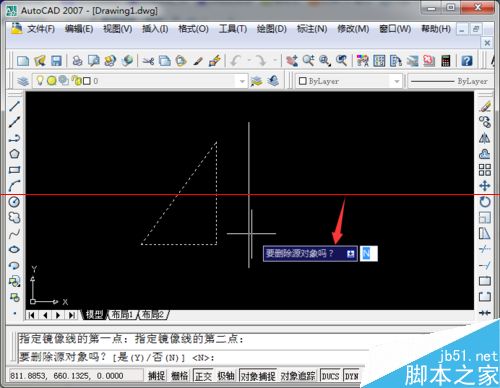
Task: Switch to the 布局2 layout tab
Action: pos(152,314)
